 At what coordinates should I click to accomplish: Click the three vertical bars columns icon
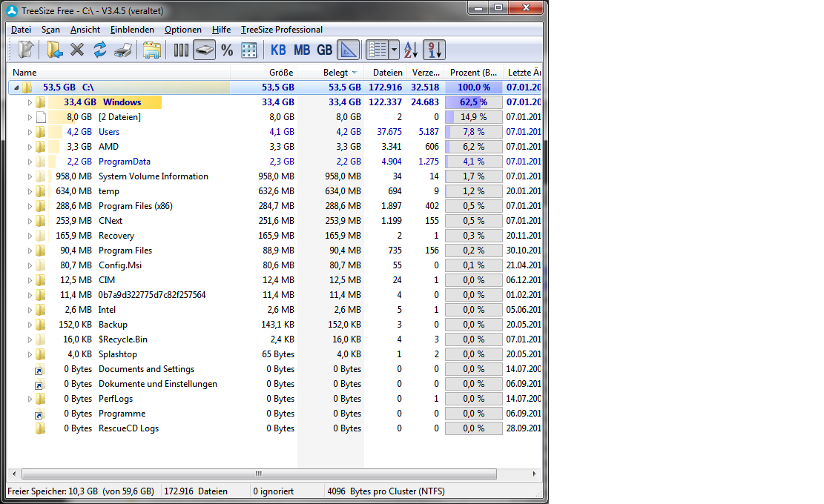pos(181,50)
